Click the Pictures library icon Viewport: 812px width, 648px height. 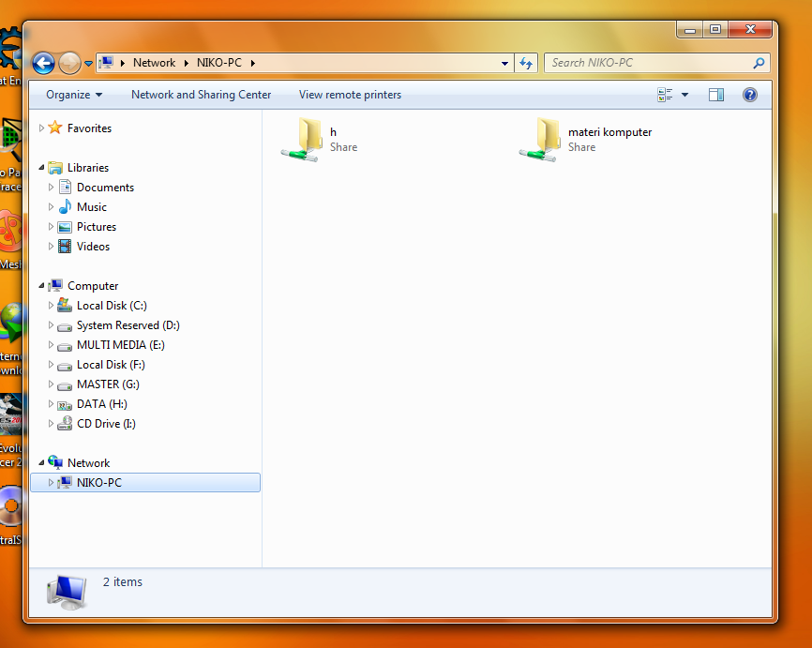click(x=65, y=227)
